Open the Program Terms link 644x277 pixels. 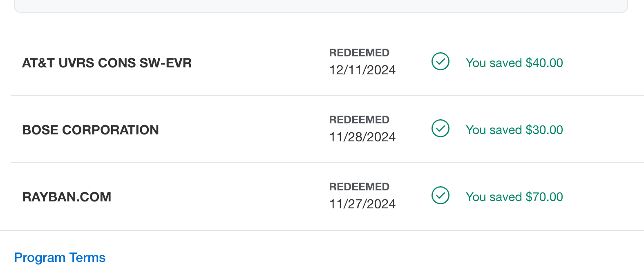click(x=60, y=258)
